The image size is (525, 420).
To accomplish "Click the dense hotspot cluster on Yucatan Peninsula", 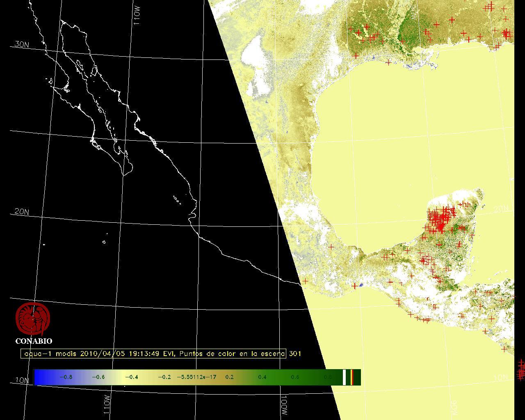I will [440, 219].
